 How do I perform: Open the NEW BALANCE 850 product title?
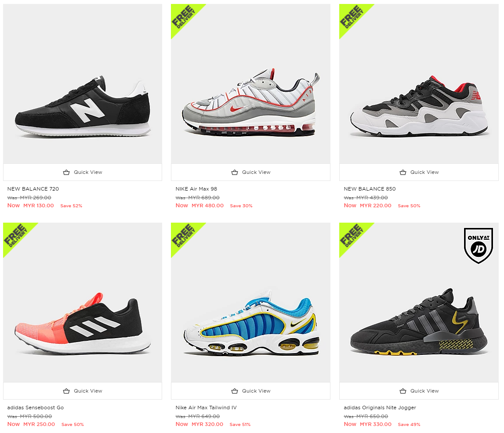point(370,189)
